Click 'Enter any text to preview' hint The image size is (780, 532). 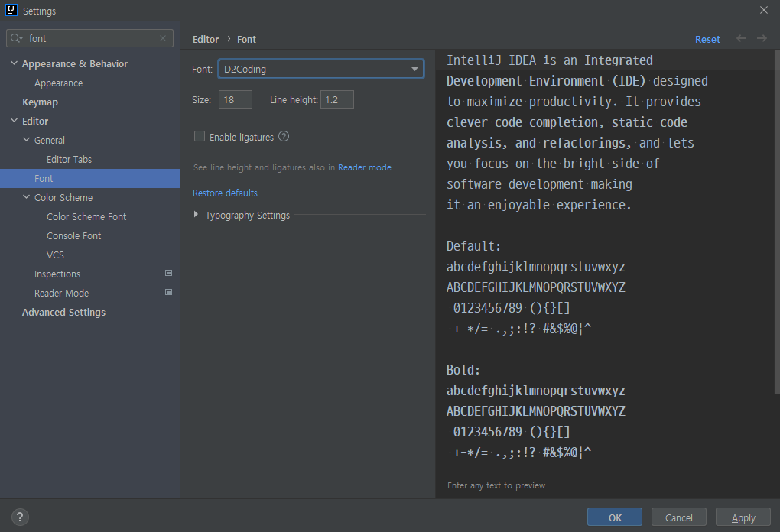(496, 485)
